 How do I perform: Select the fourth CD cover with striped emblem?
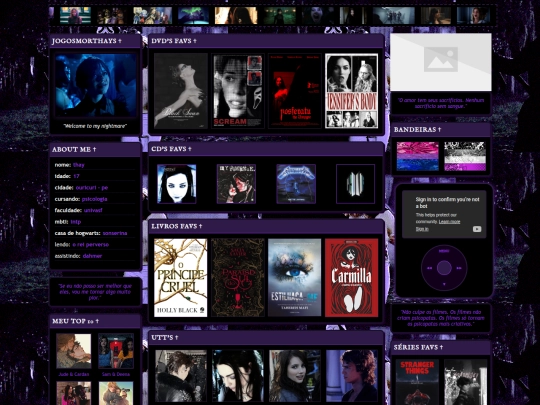(x=355, y=184)
